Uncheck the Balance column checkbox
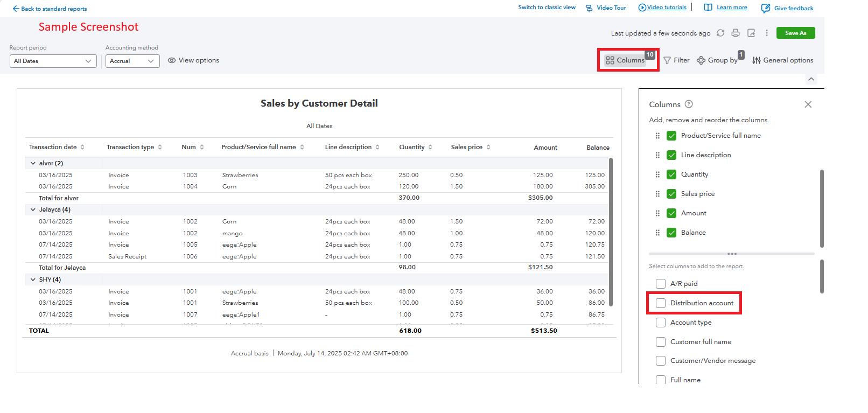Image resolution: width=868 pixels, height=413 pixels. tap(671, 233)
